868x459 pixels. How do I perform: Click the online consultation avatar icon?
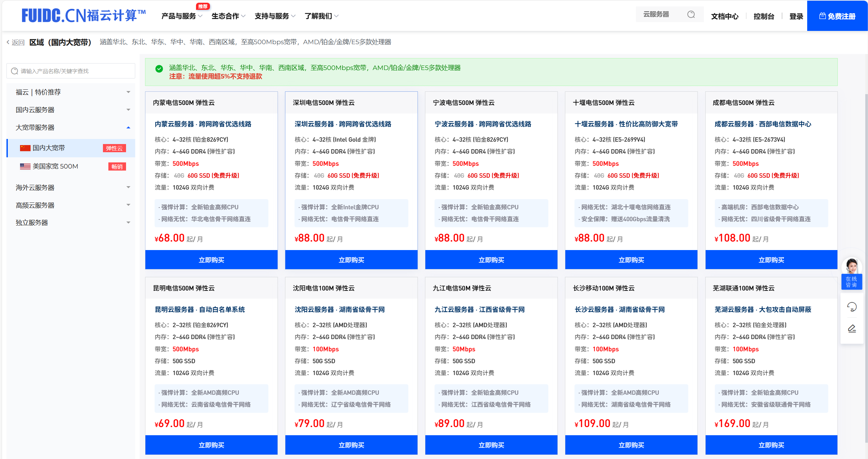click(851, 266)
